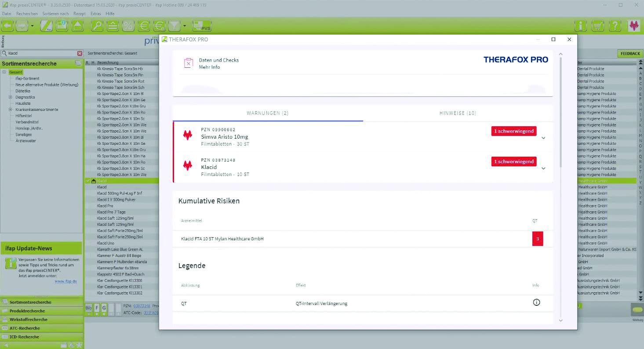The image size is (644, 349).
Task: Click the price comparison lines toolbar icon
Action: pos(113,26)
